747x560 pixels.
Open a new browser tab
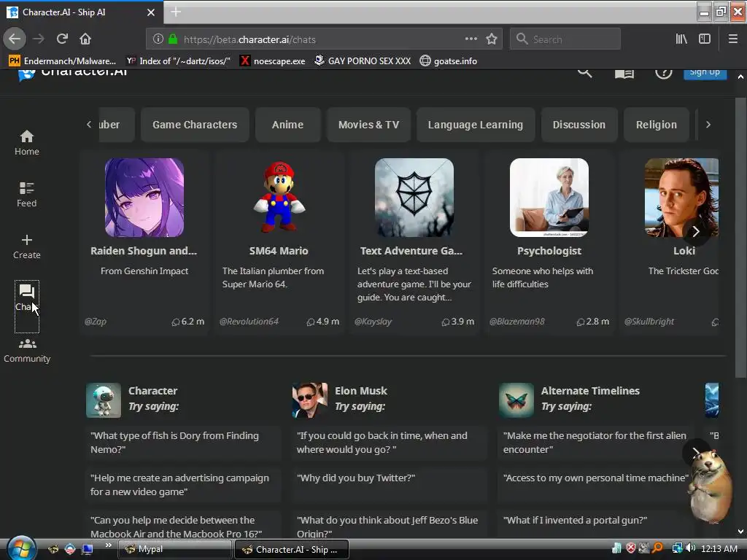176,12
